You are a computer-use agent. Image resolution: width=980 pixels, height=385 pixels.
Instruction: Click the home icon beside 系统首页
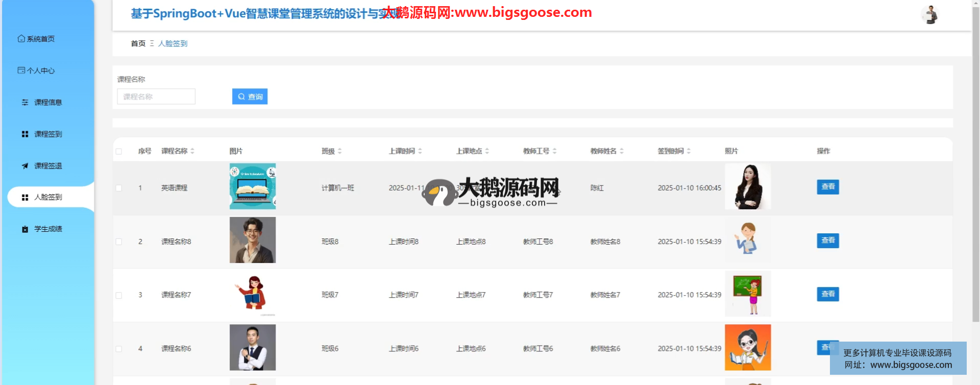pyautogui.click(x=21, y=39)
